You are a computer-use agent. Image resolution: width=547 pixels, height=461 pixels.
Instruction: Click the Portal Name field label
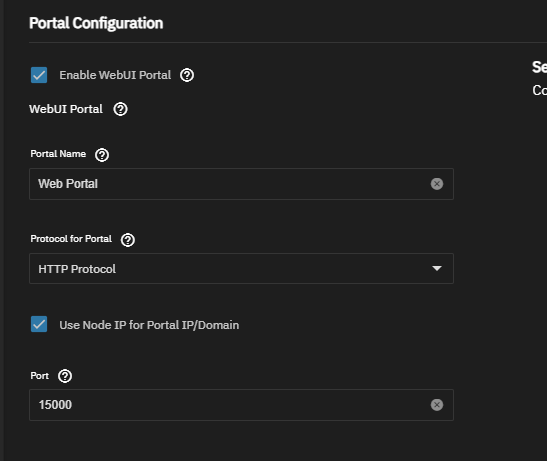[58, 154]
